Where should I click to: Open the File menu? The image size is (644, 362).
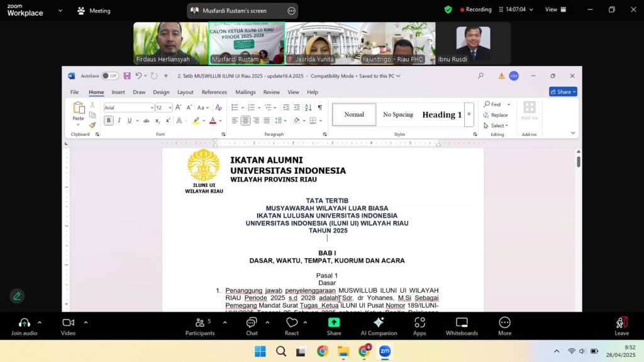(x=74, y=92)
